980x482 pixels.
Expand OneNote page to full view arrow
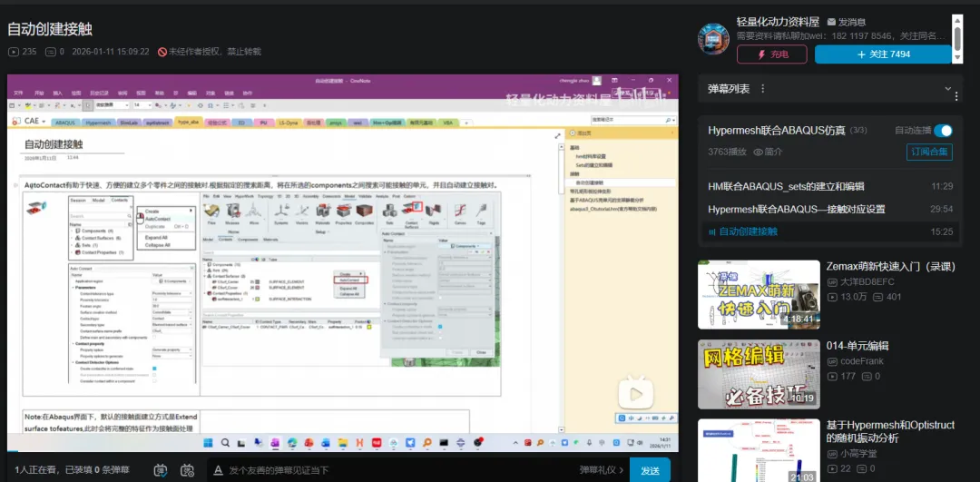pyautogui.click(x=557, y=135)
